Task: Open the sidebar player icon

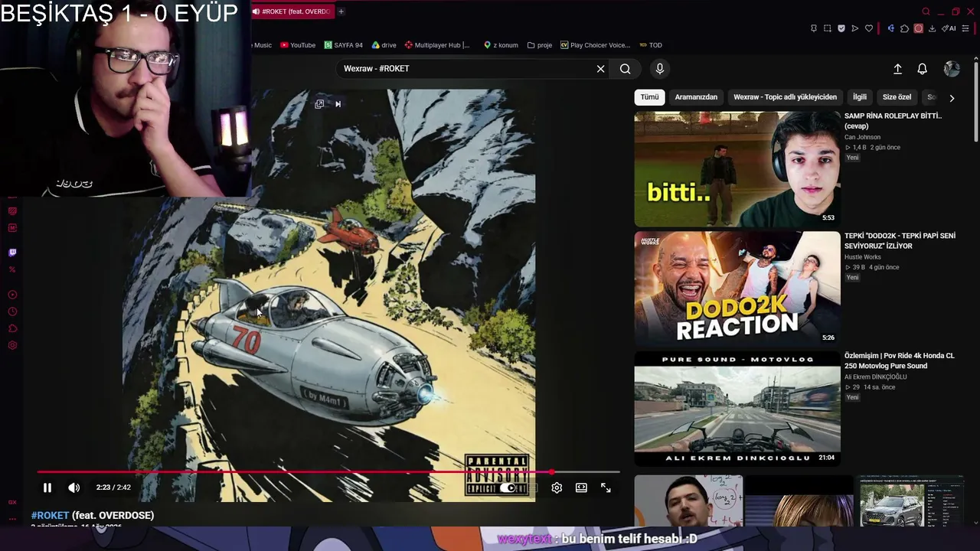Action: coord(12,295)
